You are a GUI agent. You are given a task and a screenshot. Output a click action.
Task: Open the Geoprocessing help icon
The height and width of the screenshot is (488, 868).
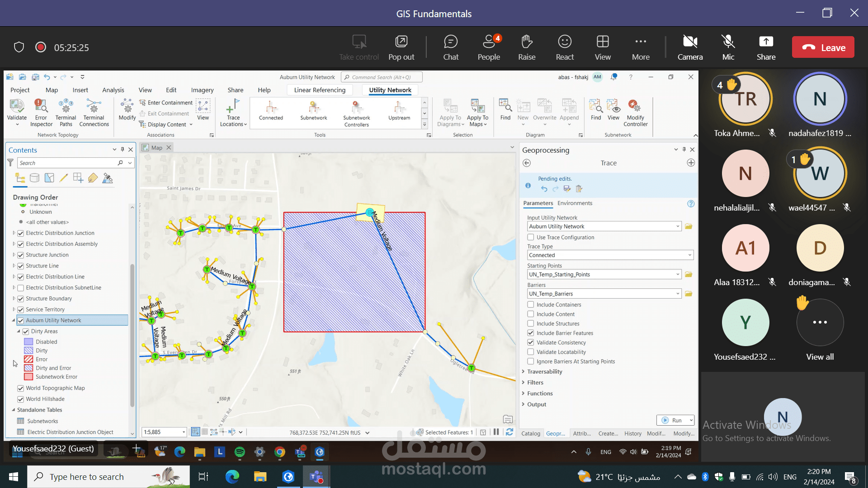click(x=691, y=204)
